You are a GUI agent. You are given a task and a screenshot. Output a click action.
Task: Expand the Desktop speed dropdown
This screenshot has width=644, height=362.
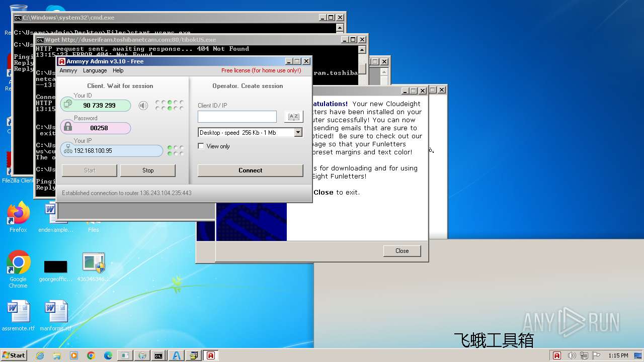[298, 133]
